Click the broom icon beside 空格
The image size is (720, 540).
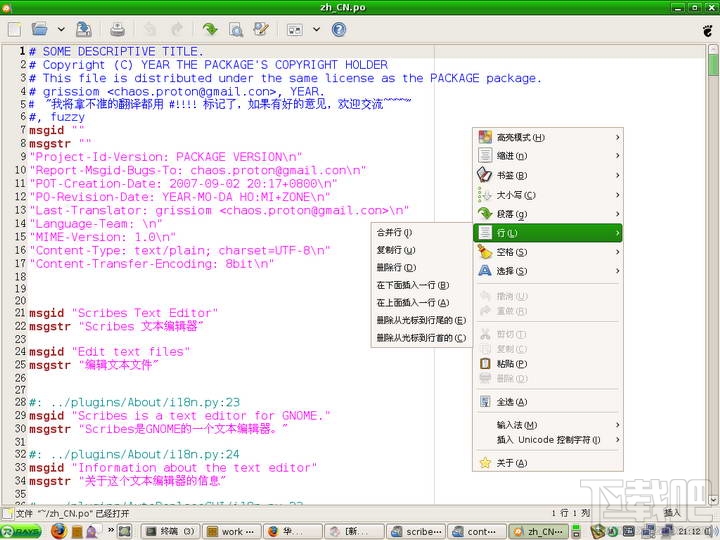pyautogui.click(x=485, y=252)
